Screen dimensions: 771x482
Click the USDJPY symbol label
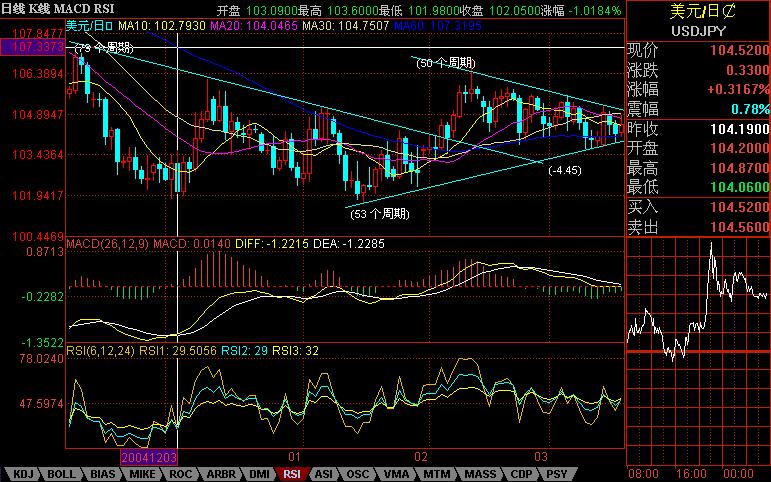click(x=699, y=31)
